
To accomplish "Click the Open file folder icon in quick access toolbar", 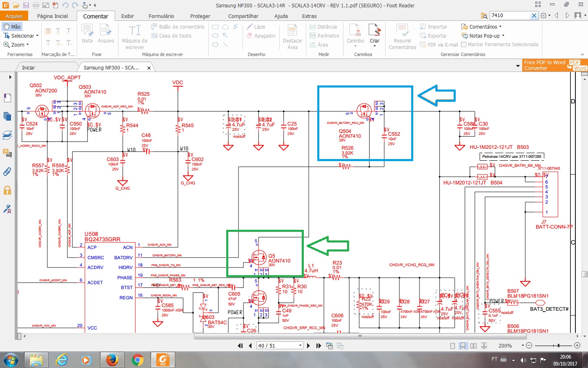I will point(16,5).
